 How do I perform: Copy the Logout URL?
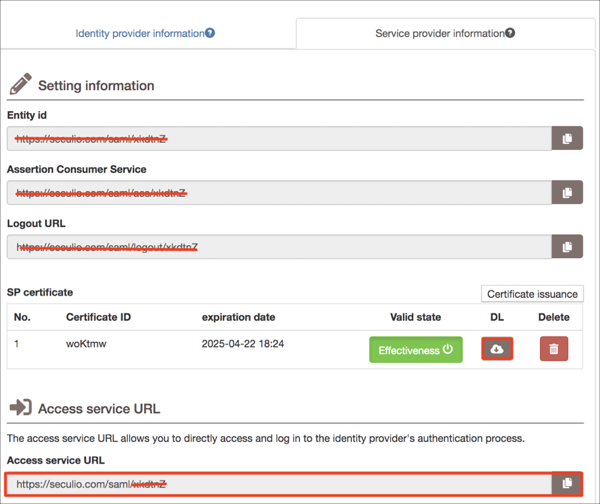click(x=567, y=246)
